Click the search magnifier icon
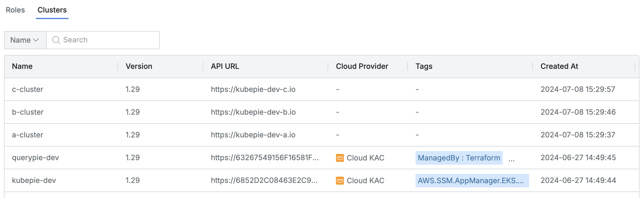 pyautogui.click(x=56, y=40)
